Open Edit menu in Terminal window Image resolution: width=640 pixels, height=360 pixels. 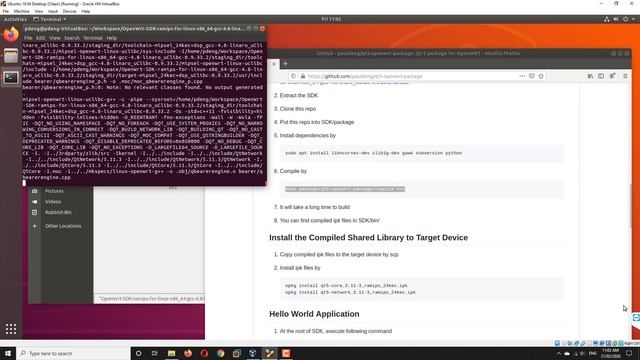pyautogui.click(x=40, y=38)
